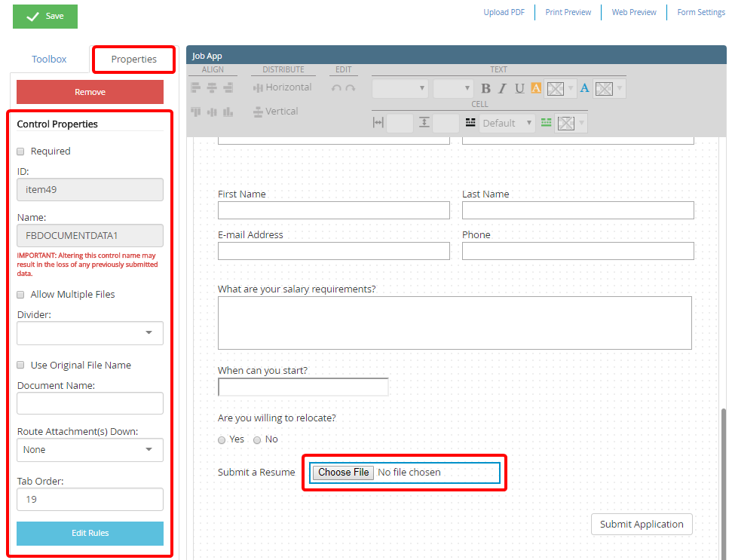Select the Yes relocate radio button
This screenshot has width=732, height=560.
222,439
